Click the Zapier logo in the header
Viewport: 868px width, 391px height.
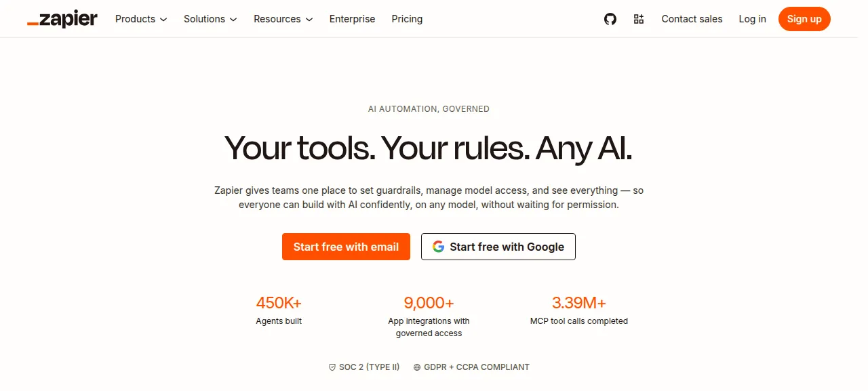point(62,19)
